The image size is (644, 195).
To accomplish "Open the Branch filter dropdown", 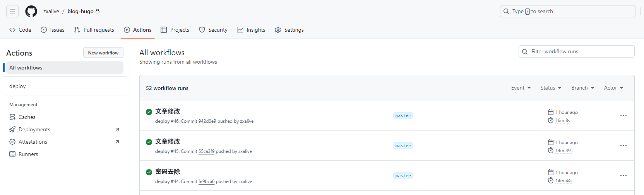I will tap(582, 88).
